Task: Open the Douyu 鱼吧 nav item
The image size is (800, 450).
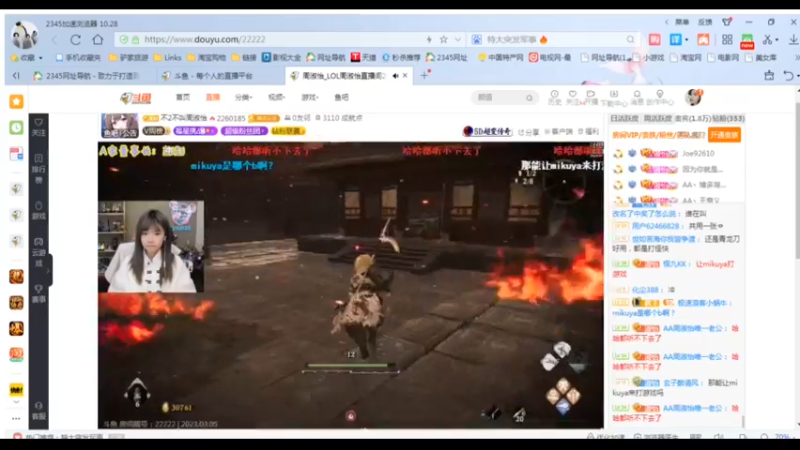Action: (x=341, y=97)
